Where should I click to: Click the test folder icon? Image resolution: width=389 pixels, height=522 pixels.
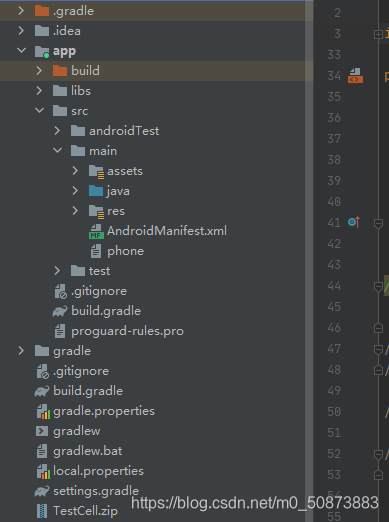78,271
